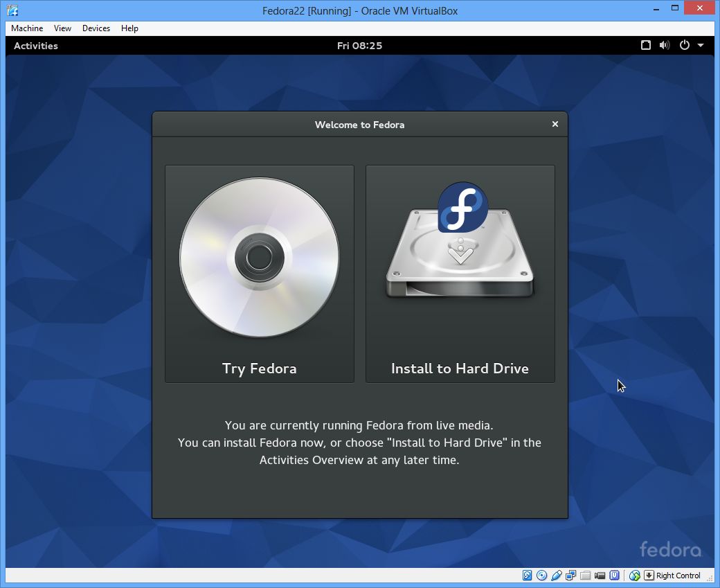
Task: Click the network adapters icon in status bar
Action: [571, 576]
